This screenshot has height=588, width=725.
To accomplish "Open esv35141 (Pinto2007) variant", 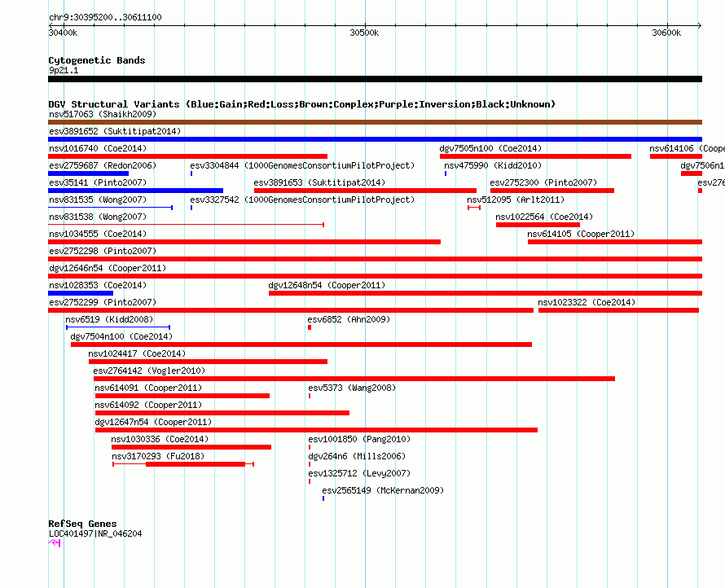I will (x=98, y=182).
